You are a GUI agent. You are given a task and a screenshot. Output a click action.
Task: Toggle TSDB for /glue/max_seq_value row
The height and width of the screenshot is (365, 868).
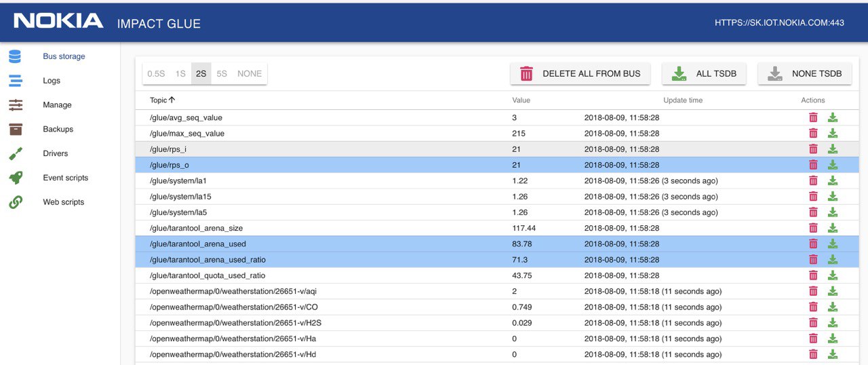(833, 133)
